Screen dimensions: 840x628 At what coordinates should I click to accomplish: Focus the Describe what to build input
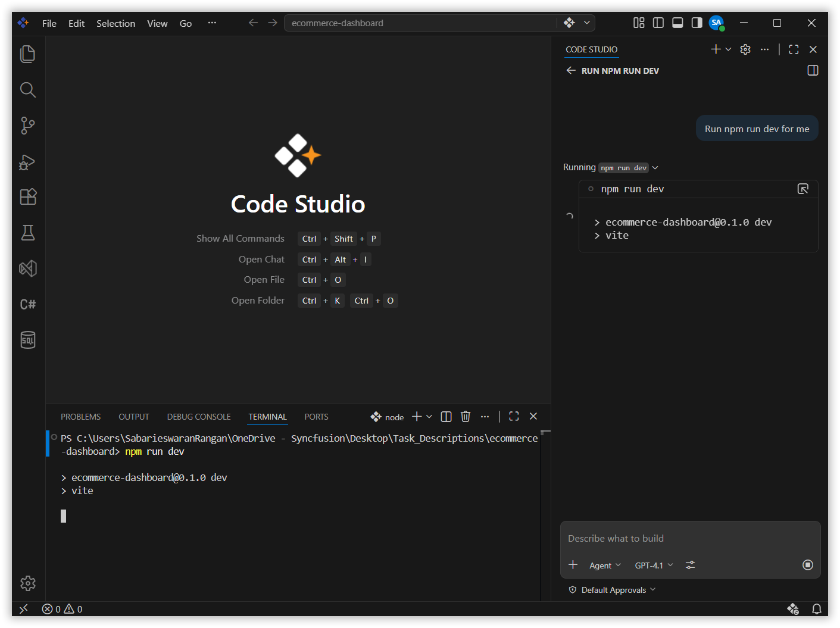691,539
